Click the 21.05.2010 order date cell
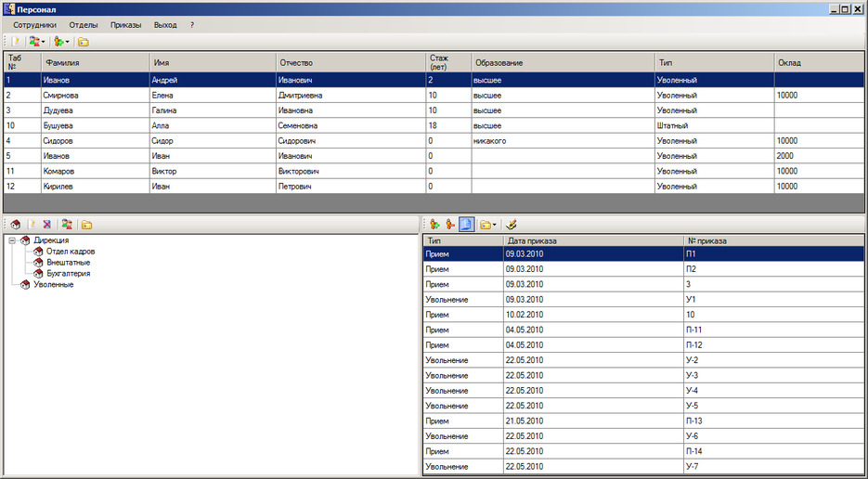The width and height of the screenshot is (868, 479). 593,421
